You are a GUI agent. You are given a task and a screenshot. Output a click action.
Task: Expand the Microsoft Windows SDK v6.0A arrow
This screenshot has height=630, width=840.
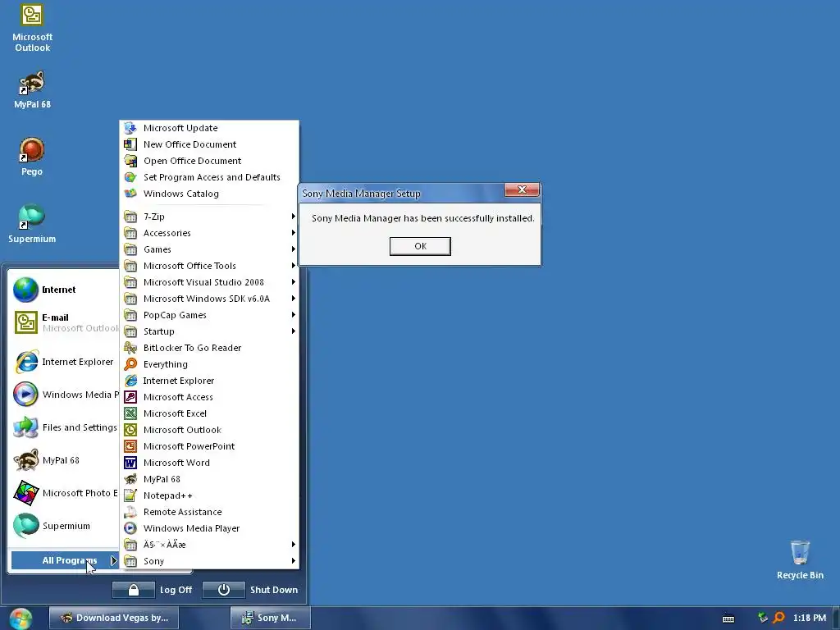coord(293,299)
